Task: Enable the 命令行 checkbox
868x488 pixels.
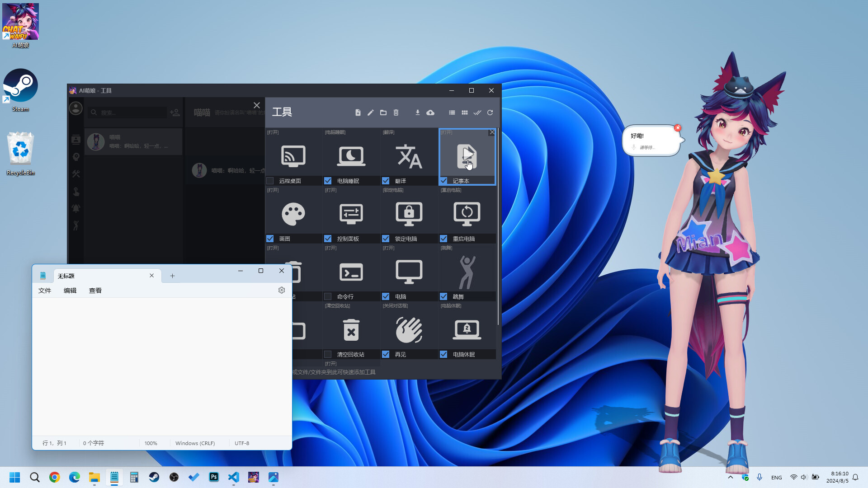Action: (328, 296)
